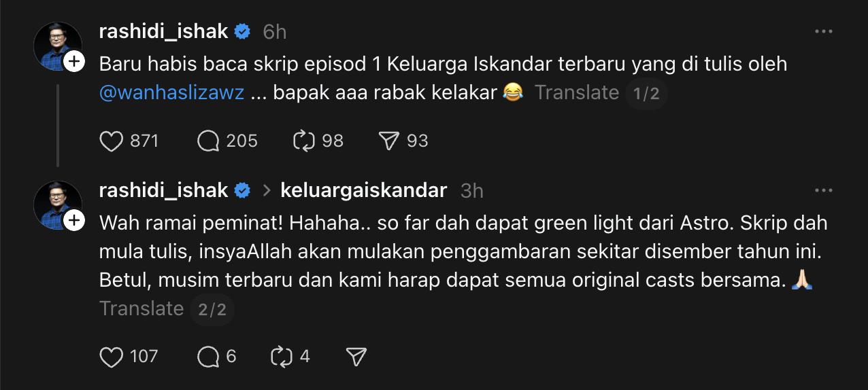
Task: Click the 1/2 thread indicator badge
Action: 646,93
